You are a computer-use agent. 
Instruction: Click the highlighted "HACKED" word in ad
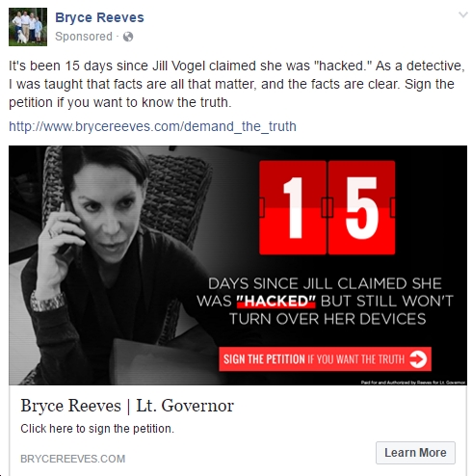click(276, 302)
